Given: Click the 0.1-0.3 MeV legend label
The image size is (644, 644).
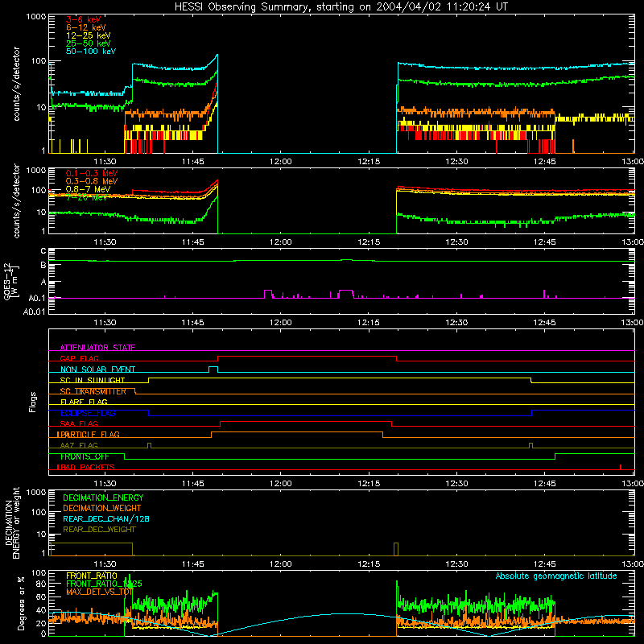Looking at the screenshot, I should (92, 173).
